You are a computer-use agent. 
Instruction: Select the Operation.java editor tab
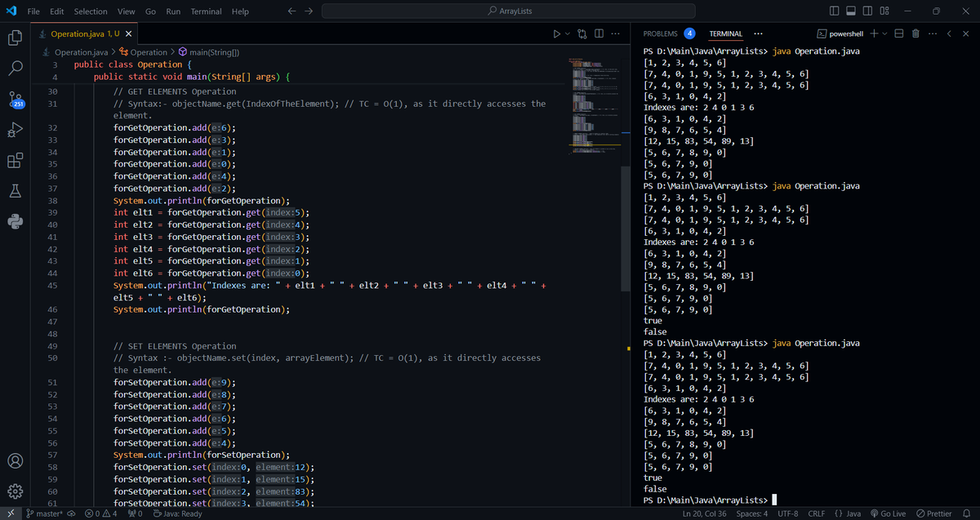coord(87,33)
